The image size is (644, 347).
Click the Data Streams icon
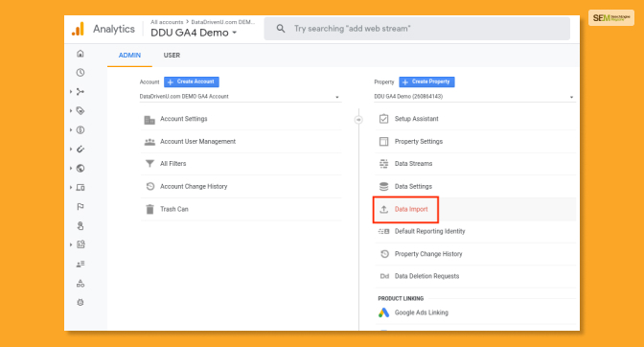coord(383,164)
